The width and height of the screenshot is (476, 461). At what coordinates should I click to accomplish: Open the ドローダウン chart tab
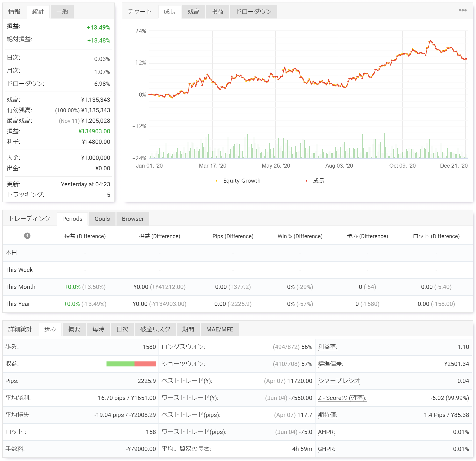click(254, 12)
